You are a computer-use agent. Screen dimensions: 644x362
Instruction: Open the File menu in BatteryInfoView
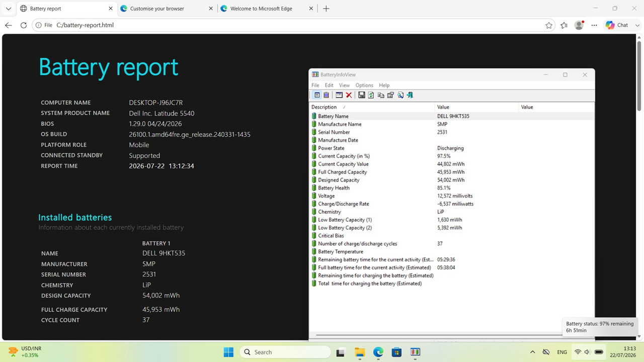tap(315, 85)
